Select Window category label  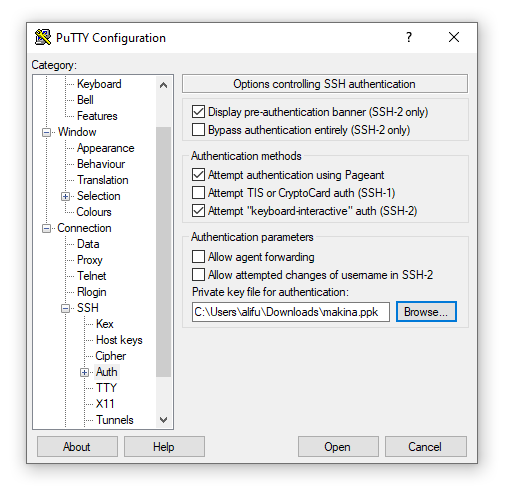77,132
